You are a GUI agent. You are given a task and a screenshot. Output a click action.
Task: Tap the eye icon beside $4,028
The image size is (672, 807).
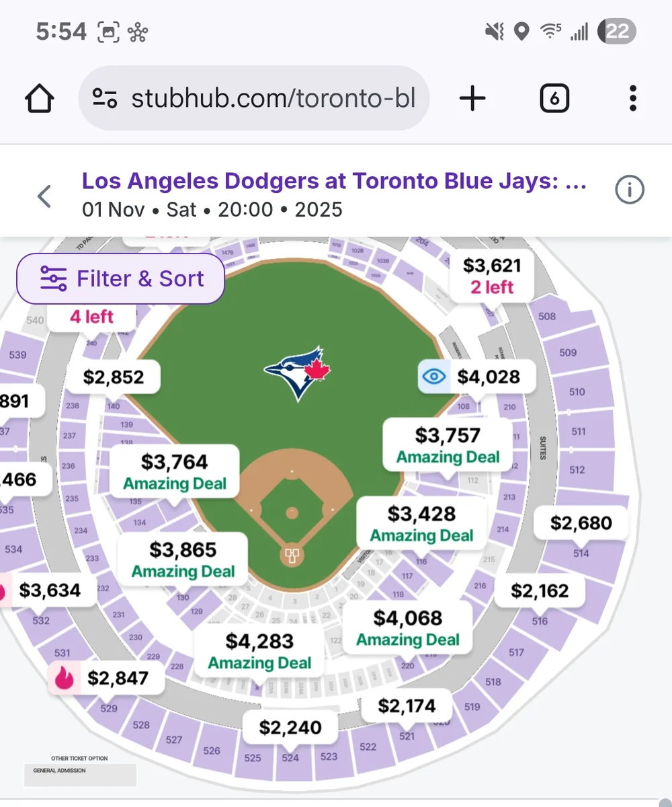point(434,377)
